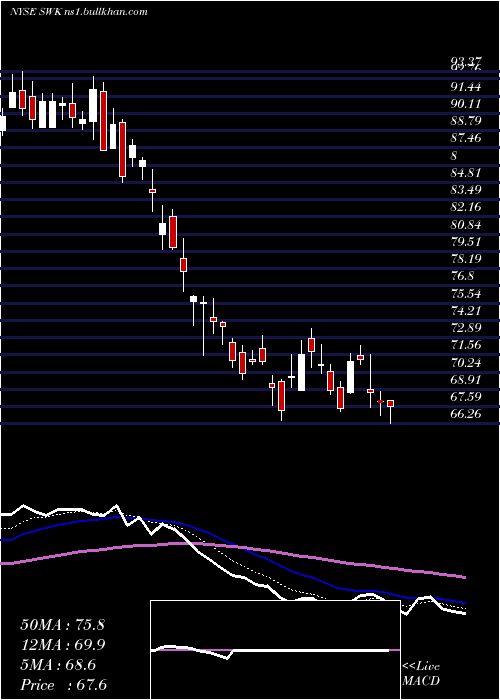Open the MACD inset panel
Viewport: 500px width, 700px height.
click(275, 650)
